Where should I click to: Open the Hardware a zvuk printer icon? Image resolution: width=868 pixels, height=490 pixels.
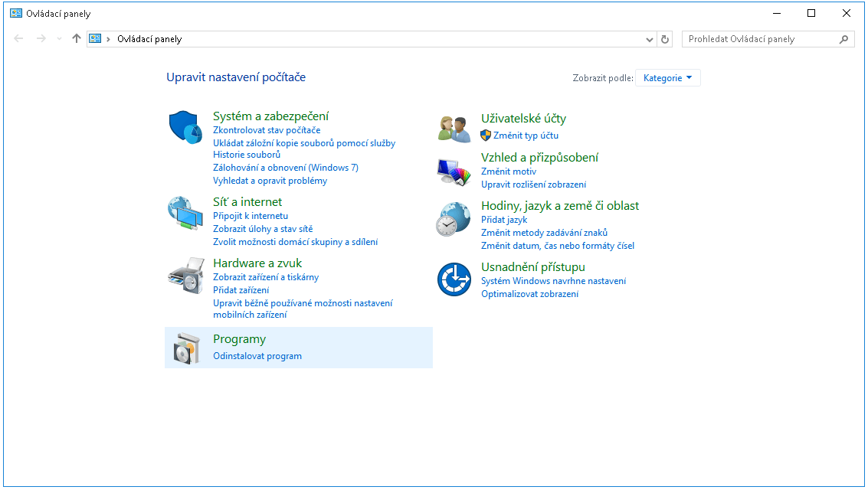[186, 275]
